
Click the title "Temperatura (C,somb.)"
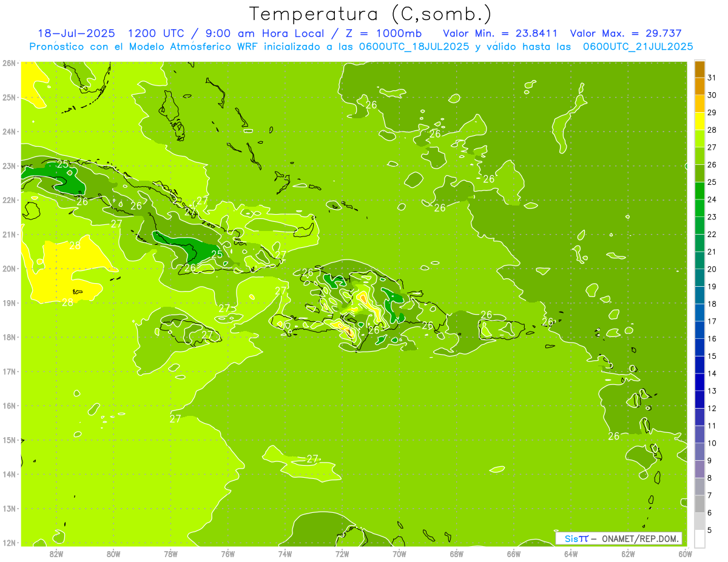(370, 14)
